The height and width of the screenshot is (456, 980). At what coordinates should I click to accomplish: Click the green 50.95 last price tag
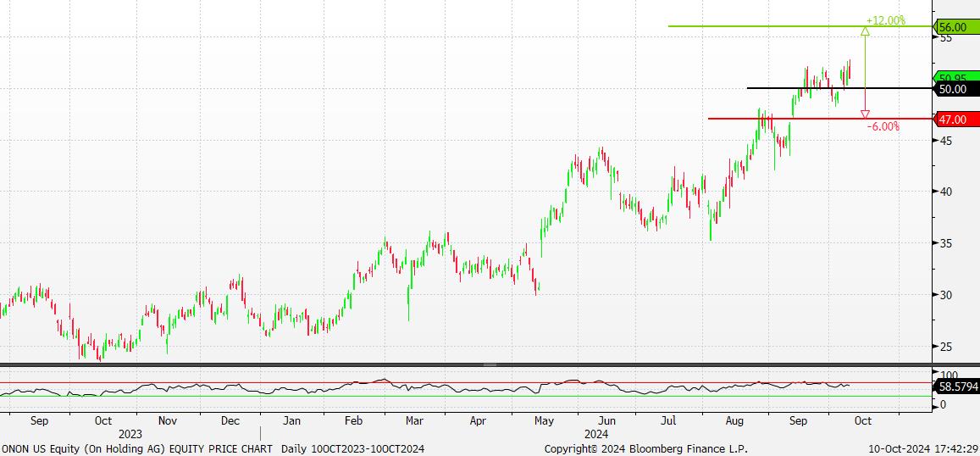pyautogui.click(x=954, y=78)
